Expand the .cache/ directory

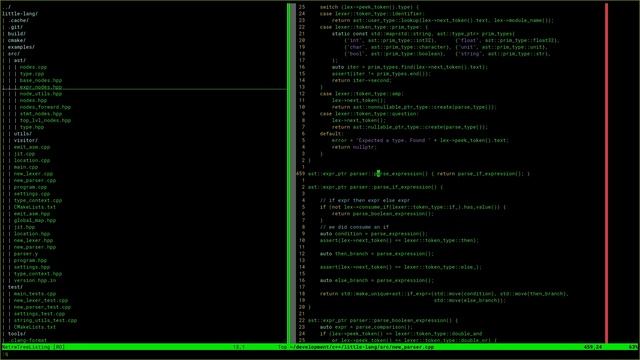[18, 20]
